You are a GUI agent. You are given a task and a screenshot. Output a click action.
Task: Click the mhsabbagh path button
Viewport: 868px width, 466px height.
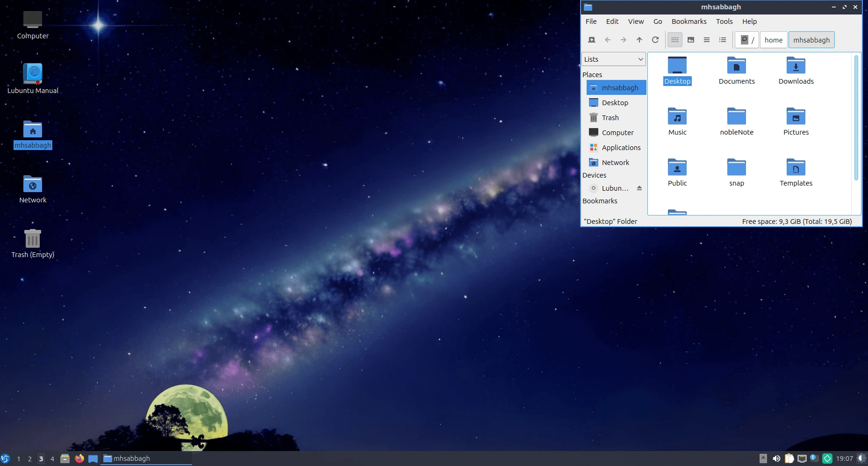811,40
